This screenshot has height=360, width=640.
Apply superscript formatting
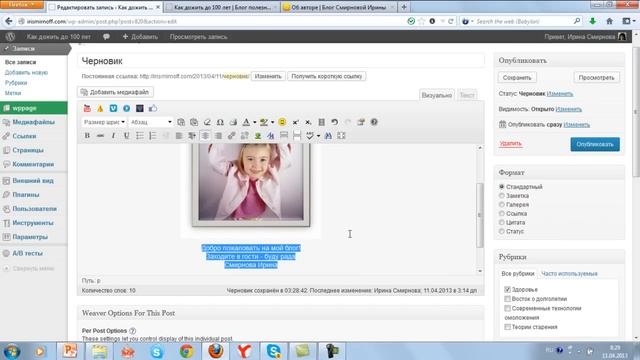pos(295,122)
